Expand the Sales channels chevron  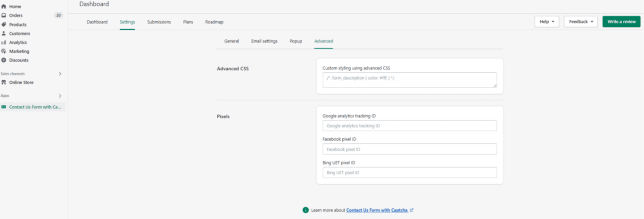coord(60,74)
